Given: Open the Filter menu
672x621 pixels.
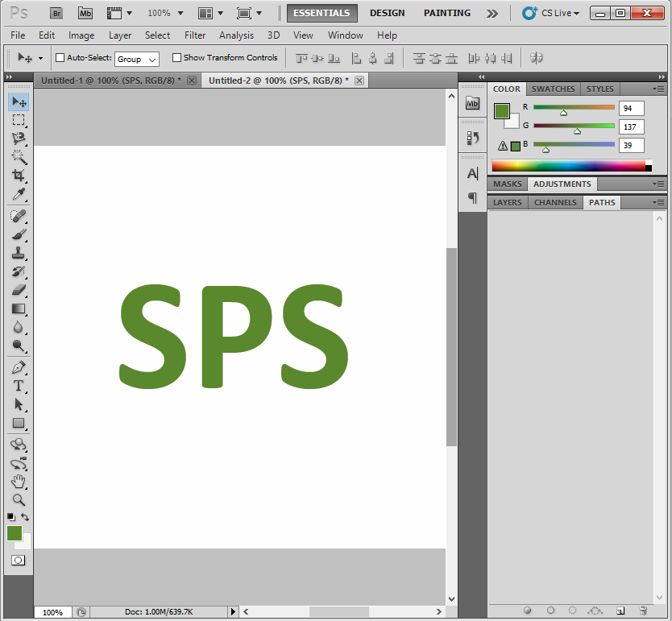Looking at the screenshot, I should pos(195,35).
